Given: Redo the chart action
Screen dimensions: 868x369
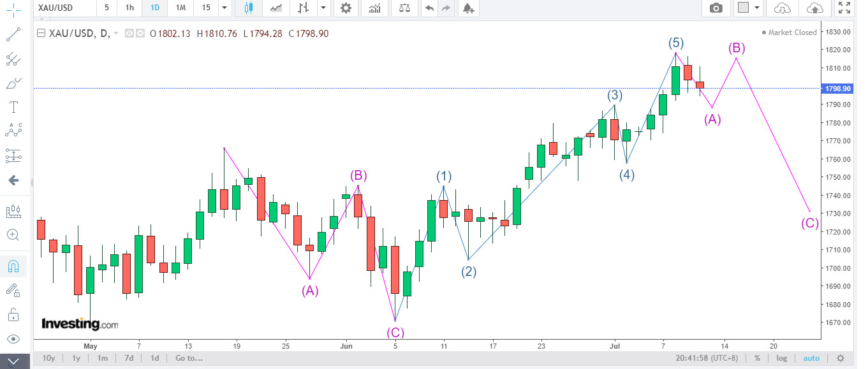Looking at the screenshot, I should pos(446,8).
